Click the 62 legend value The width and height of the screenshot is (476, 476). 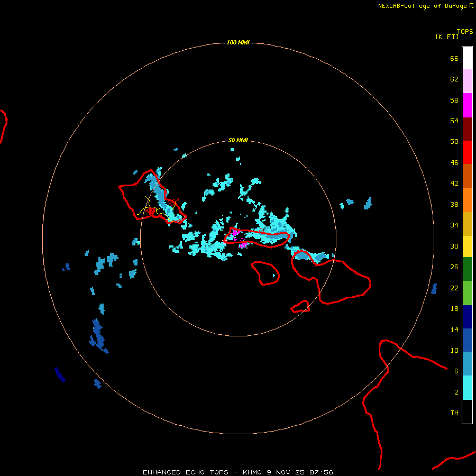pyautogui.click(x=454, y=79)
